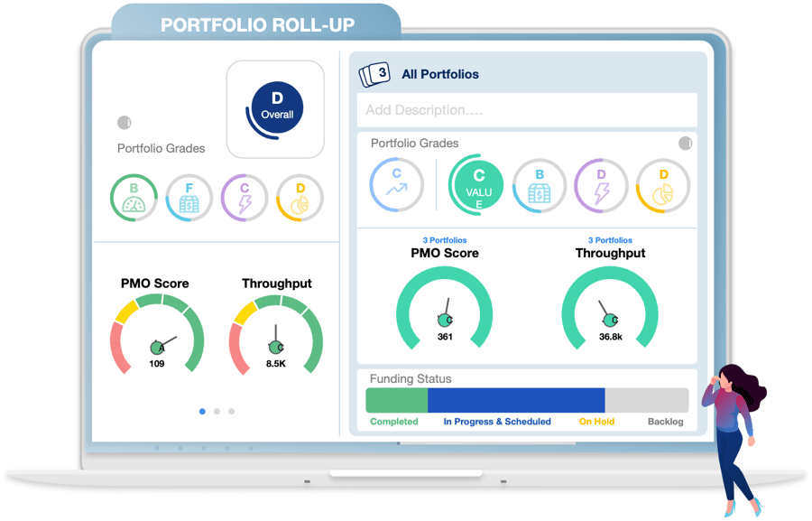Select the green B speedometer grade icon
Image resolution: width=812 pixels, height=521 pixels.
pyautogui.click(x=133, y=197)
